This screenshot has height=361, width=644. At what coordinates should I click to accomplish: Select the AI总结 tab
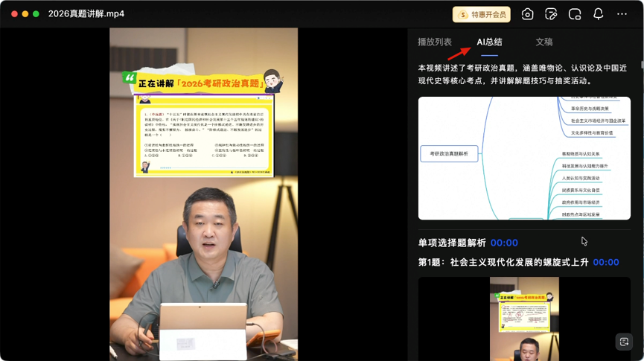[x=489, y=42]
